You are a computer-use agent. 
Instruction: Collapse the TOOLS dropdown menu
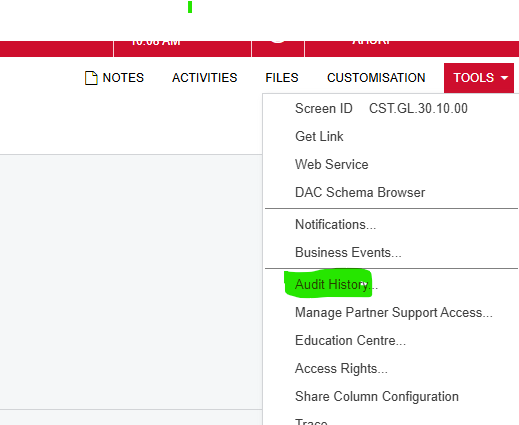pos(479,78)
